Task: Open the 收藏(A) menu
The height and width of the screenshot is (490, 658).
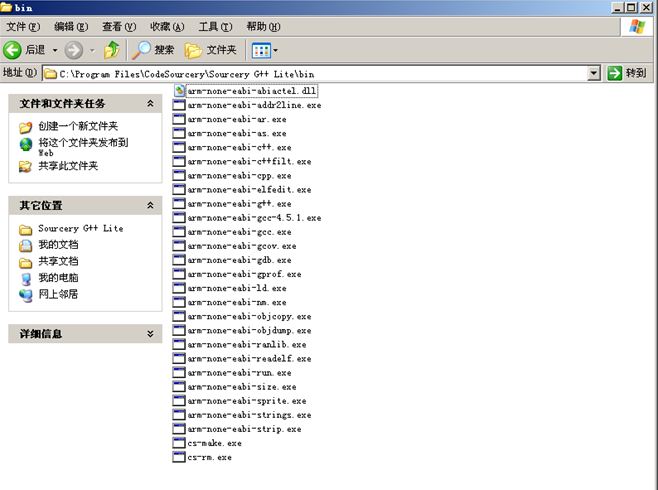Action: [167, 27]
